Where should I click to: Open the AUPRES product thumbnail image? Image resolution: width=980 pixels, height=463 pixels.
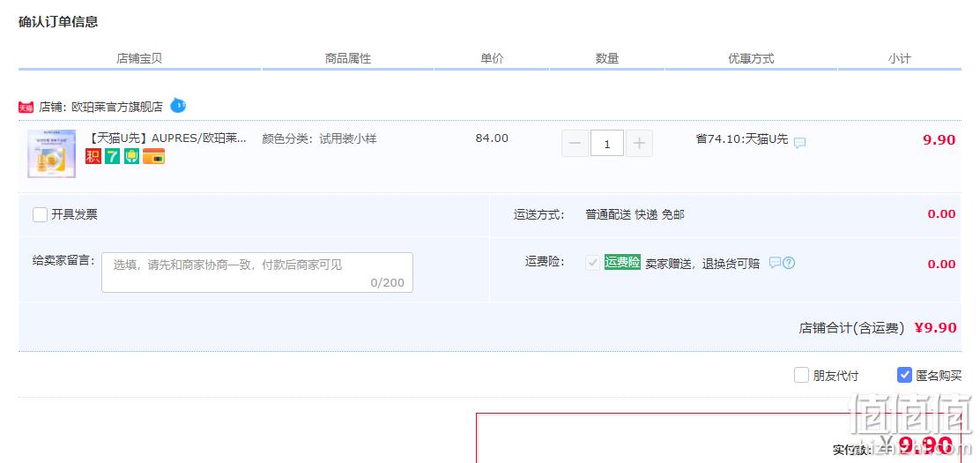[x=52, y=154]
